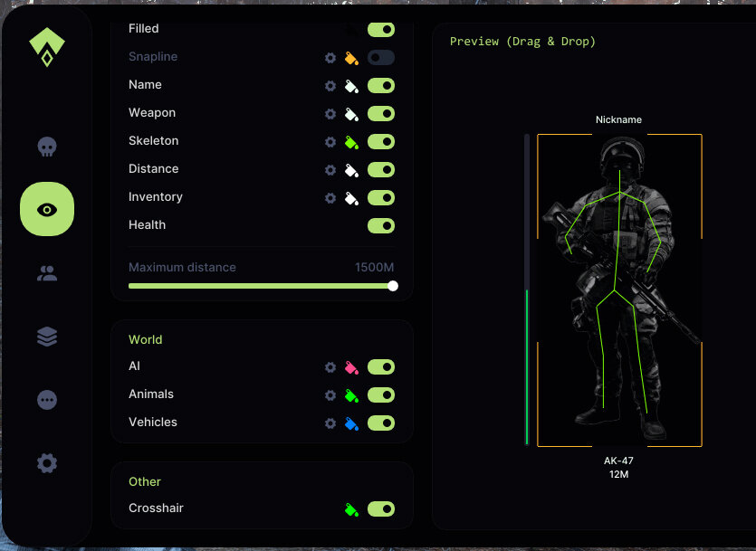The height and width of the screenshot is (551, 756).
Task: Open the stacked layers sidebar tab
Action: (x=47, y=337)
